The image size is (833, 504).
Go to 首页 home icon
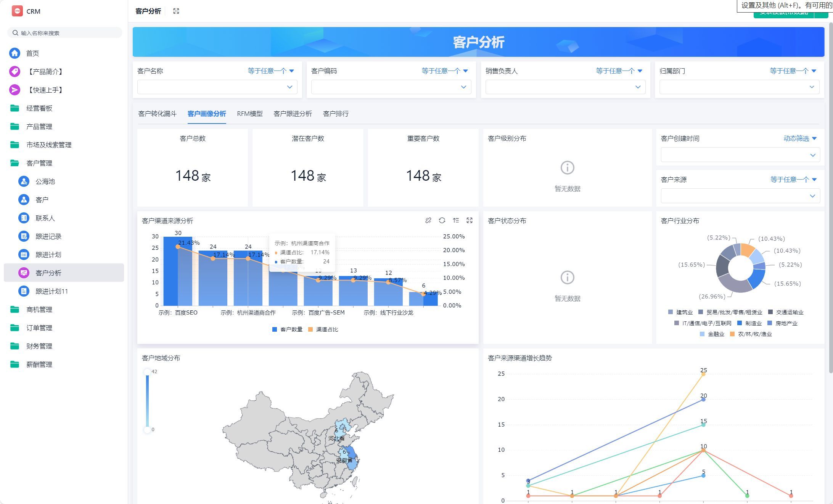(x=14, y=53)
